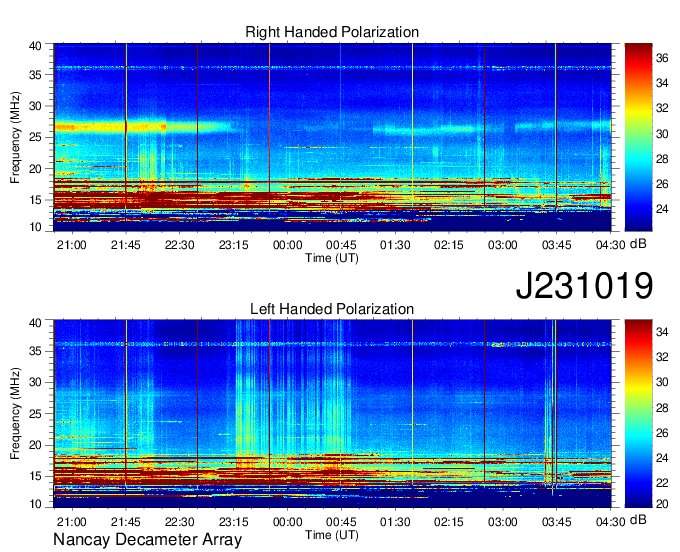Click Time (UT) label under Right Handed plot
Image resolution: width=680 pixels, height=552 pixels.
pos(332,258)
